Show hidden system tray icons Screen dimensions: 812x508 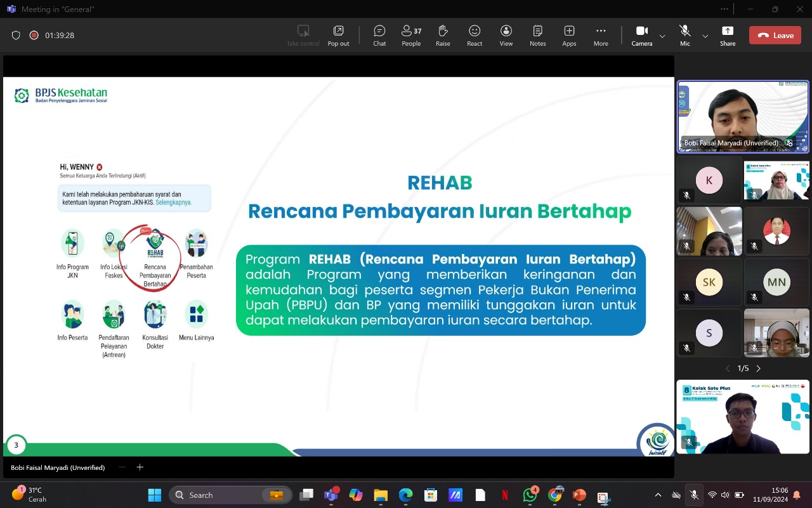click(658, 495)
